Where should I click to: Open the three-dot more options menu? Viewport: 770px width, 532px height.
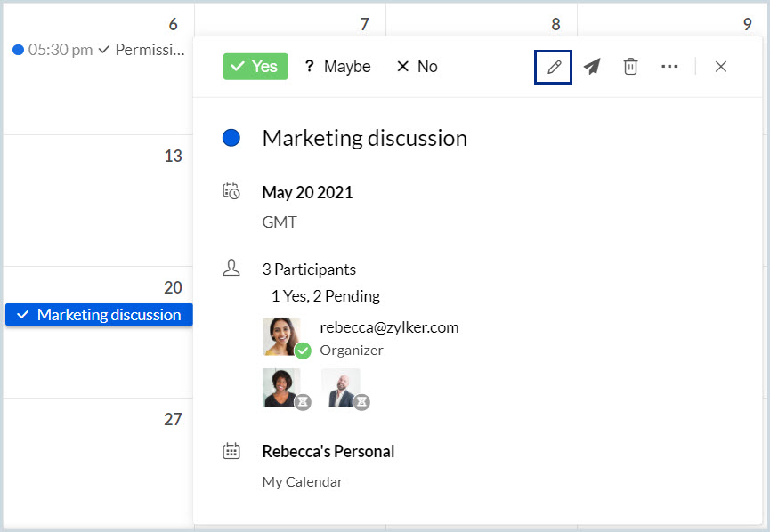pos(669,67)
